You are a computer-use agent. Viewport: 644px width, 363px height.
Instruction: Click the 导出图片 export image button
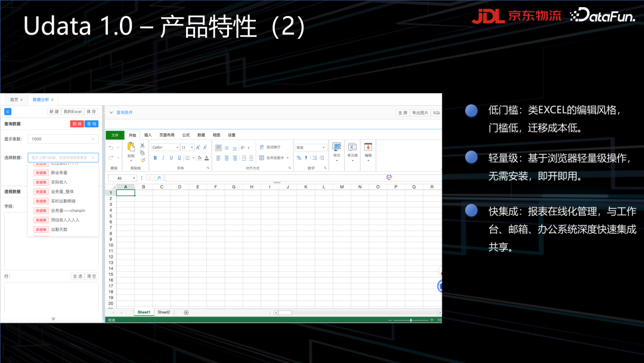click(x=420, y=113)
